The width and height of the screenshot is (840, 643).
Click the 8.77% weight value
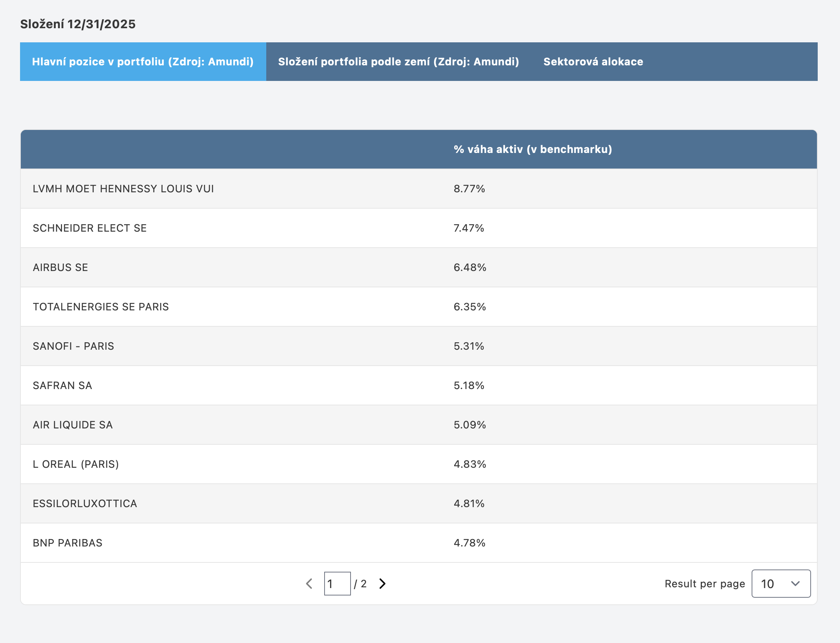click(469, 189)
